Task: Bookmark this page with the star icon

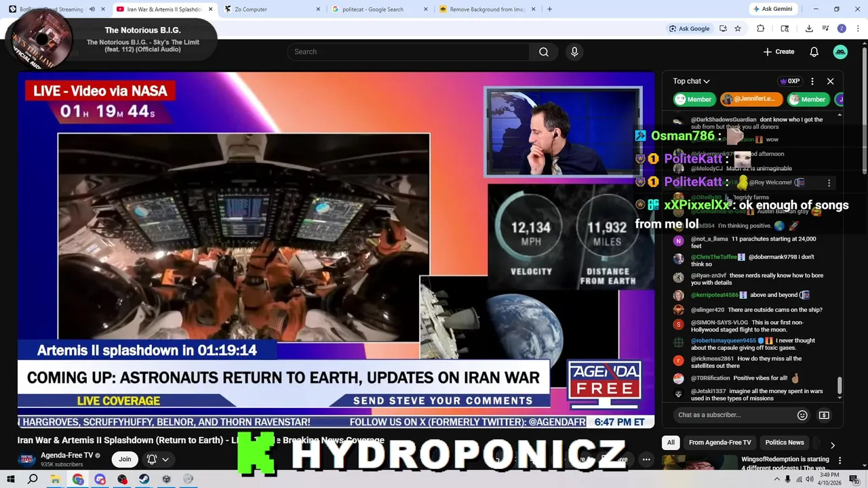Action: click(738, 28)
